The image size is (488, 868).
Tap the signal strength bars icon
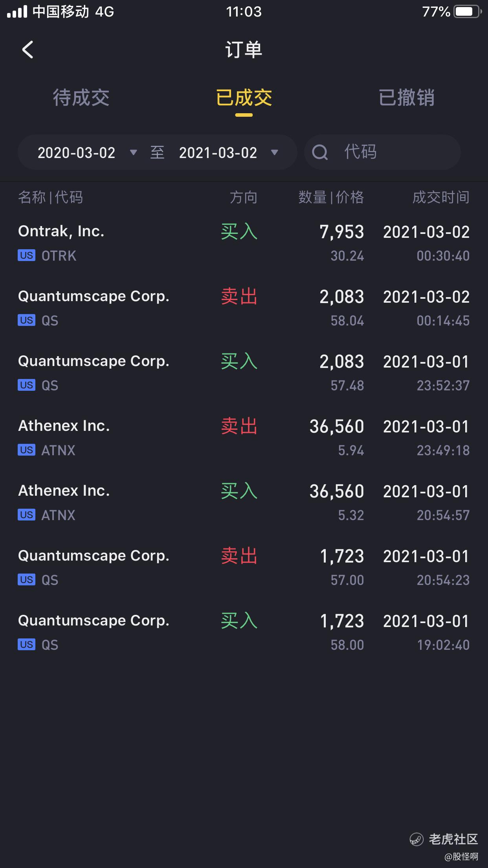click(x=17, y=12)
